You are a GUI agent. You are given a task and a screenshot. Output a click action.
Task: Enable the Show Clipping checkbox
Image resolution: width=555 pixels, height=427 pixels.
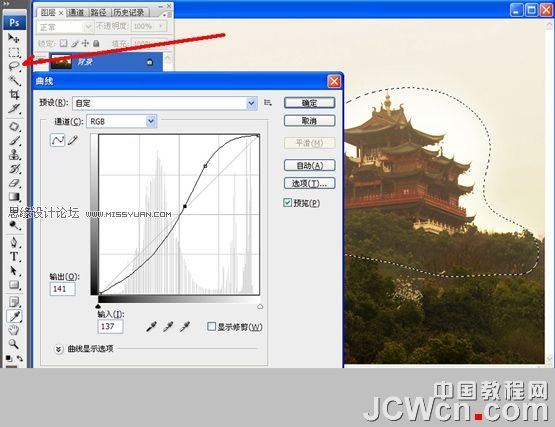click(x=211, y=326)
